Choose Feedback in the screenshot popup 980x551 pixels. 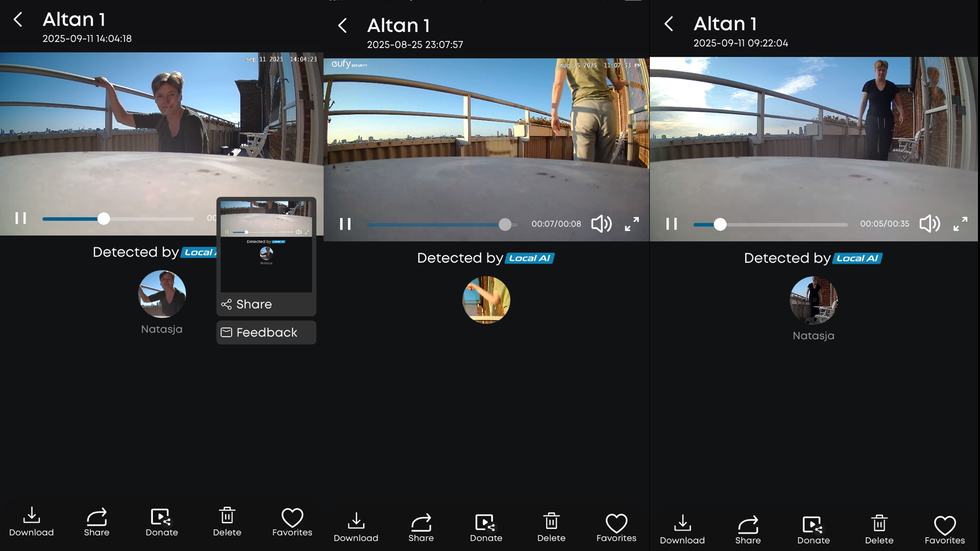(x=266, y=333)
